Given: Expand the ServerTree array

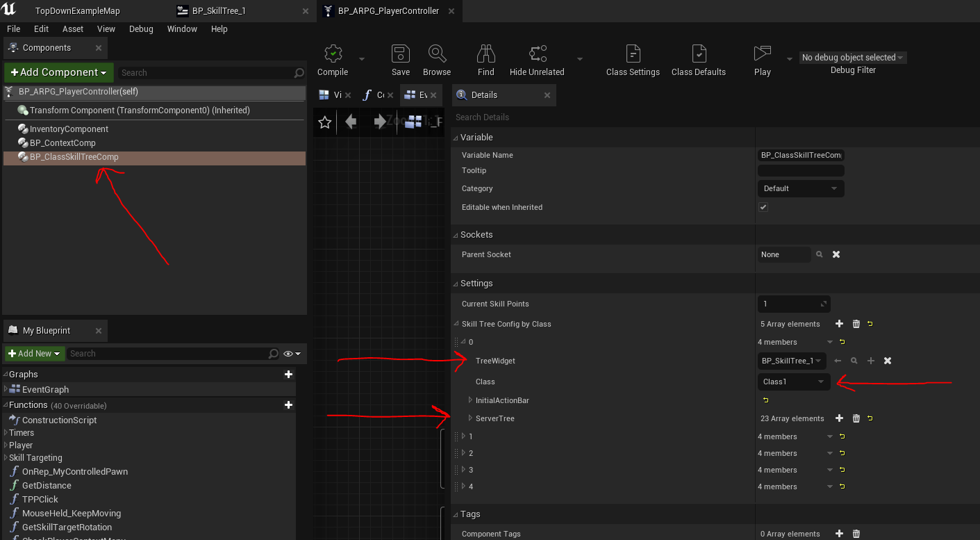Looking at the screenshot, I should point(470,418).
